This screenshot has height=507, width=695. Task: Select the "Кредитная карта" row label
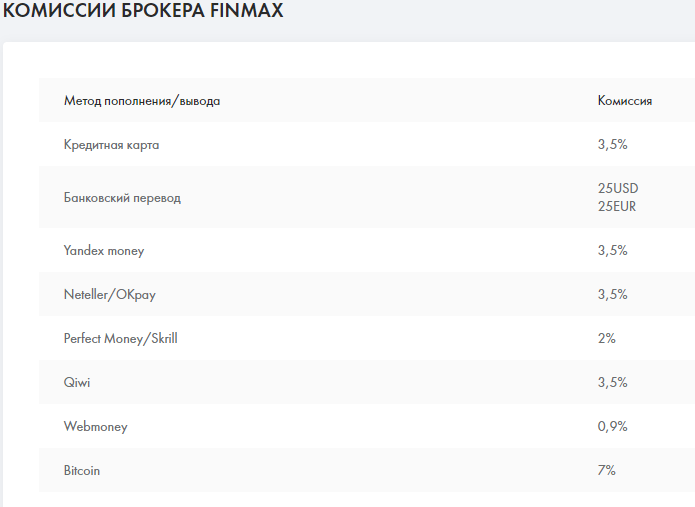pyautogui.click(x=111, y=145)
